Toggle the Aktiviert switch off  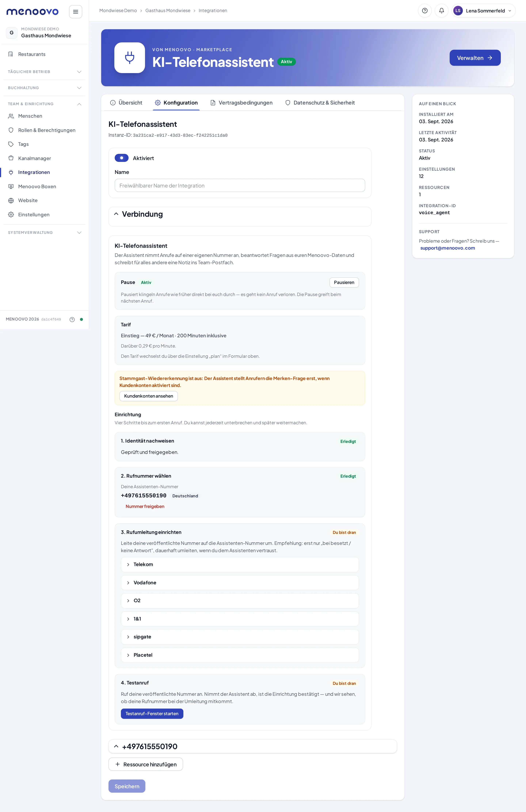(121, 158)
